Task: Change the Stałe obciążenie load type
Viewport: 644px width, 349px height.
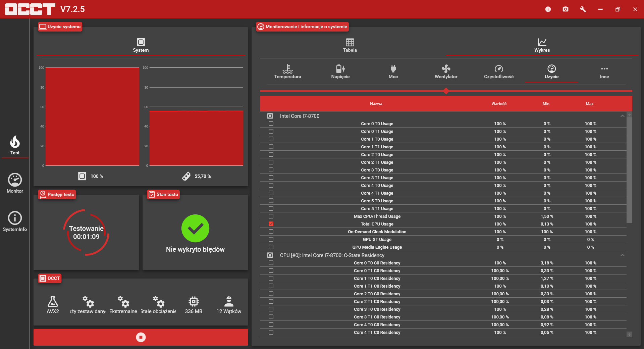Action: pyautogui.click(x=158, y=305)
